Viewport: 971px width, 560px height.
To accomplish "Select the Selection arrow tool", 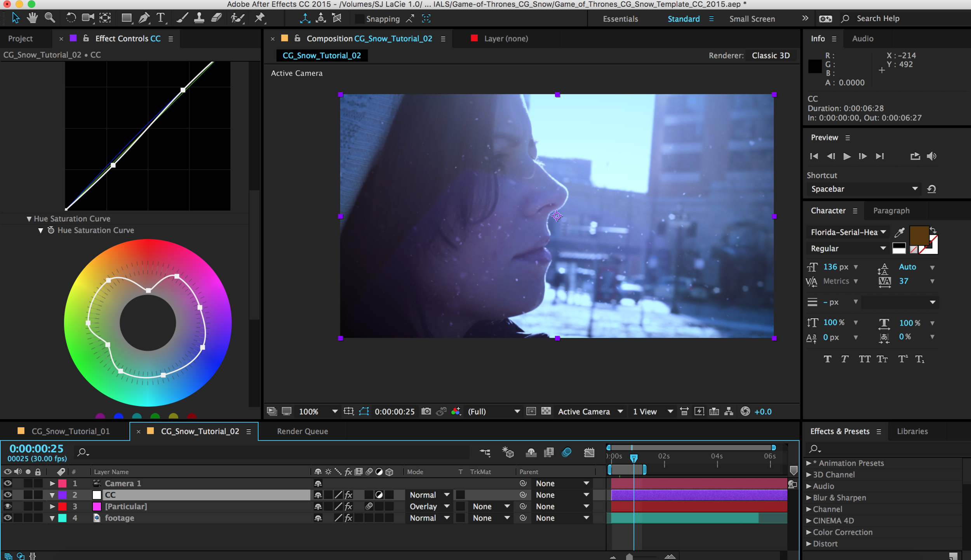I will click(16, 18).
